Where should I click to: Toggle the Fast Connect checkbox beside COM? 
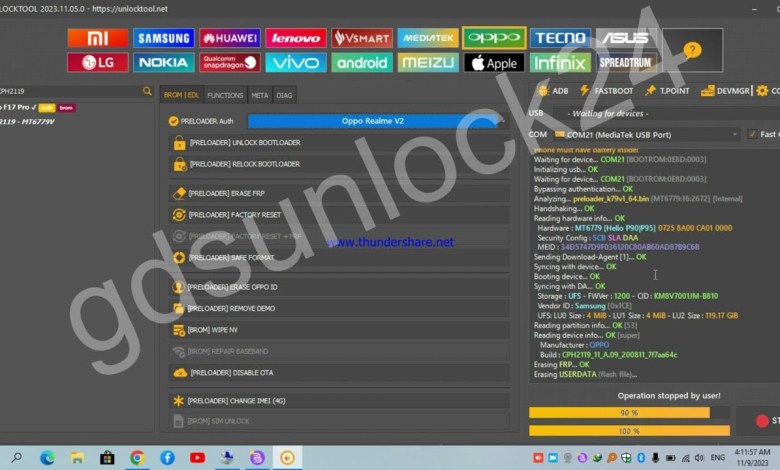click(752, 134)
